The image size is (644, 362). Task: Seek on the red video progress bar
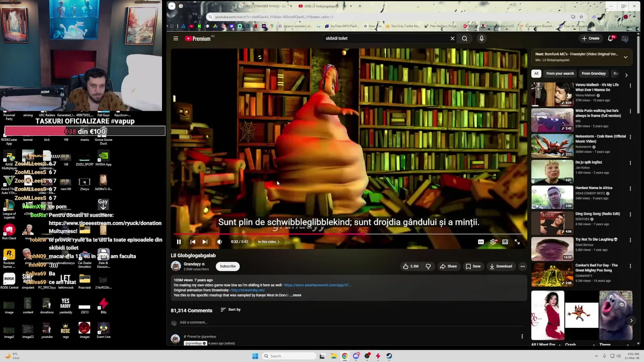[349, 234]
